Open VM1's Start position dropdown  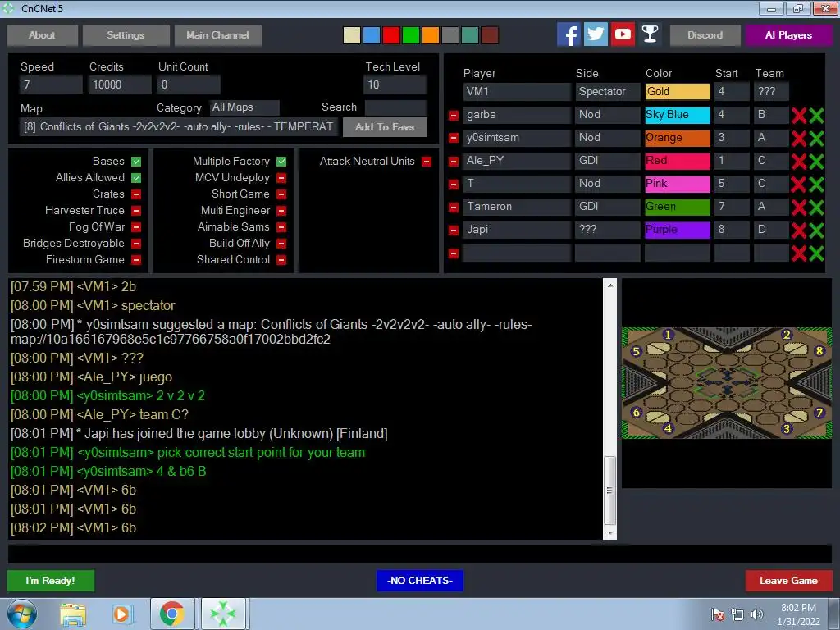[x=731, y=92]
